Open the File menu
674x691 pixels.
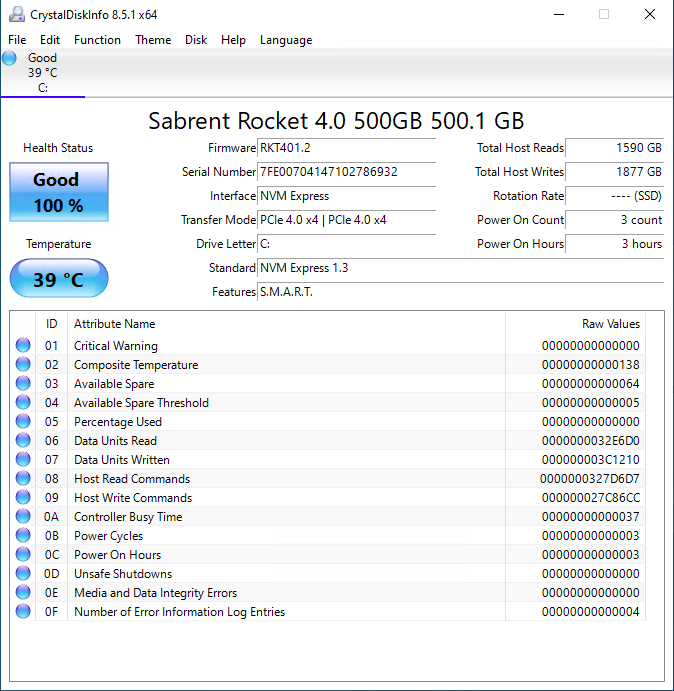tap(17, 40)
